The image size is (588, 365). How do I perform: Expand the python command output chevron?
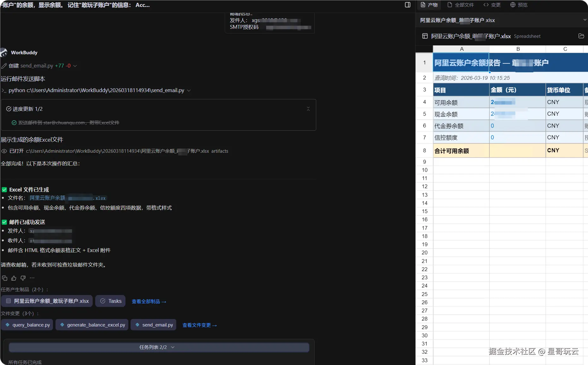[189, 91]
